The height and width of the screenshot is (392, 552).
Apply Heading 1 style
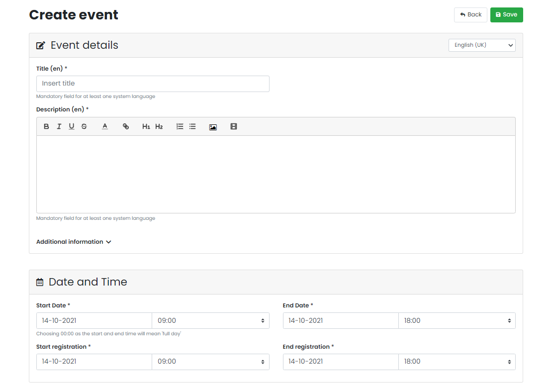tap(146, 126)
